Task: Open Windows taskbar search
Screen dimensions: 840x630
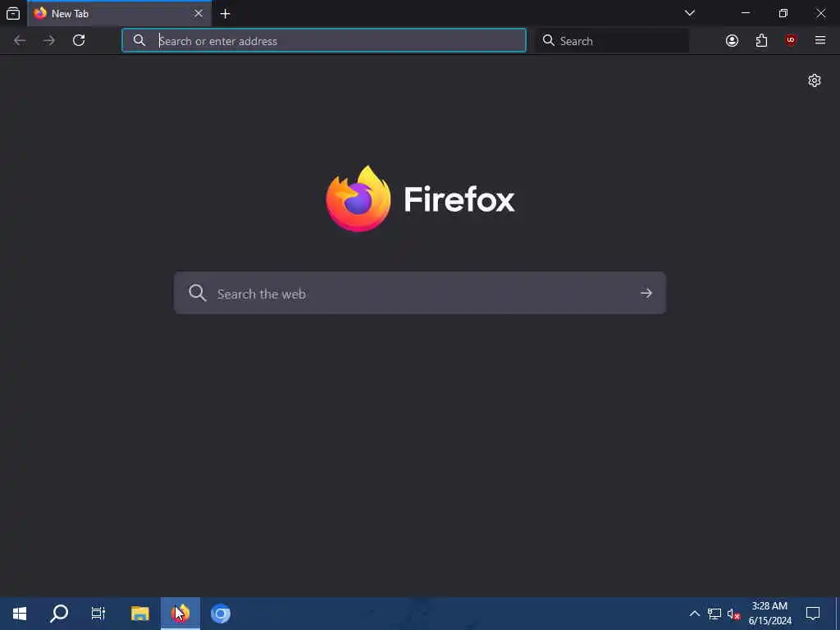Action: (59, 614)
